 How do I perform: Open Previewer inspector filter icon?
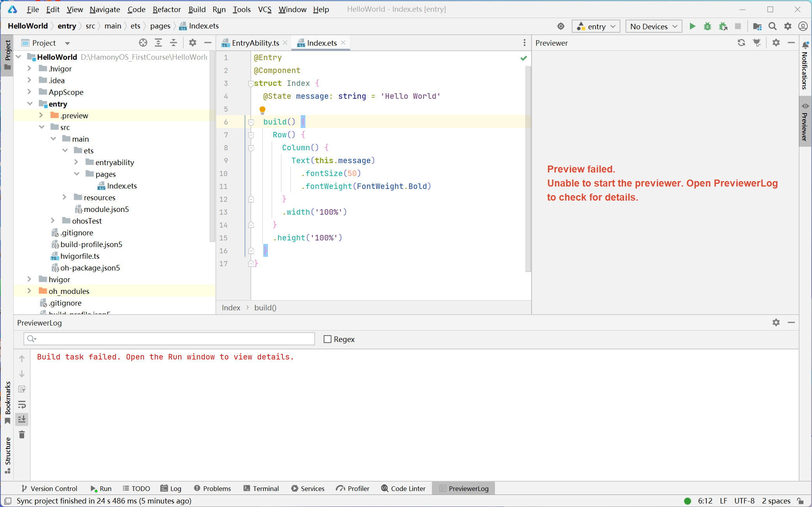point(757,43)
